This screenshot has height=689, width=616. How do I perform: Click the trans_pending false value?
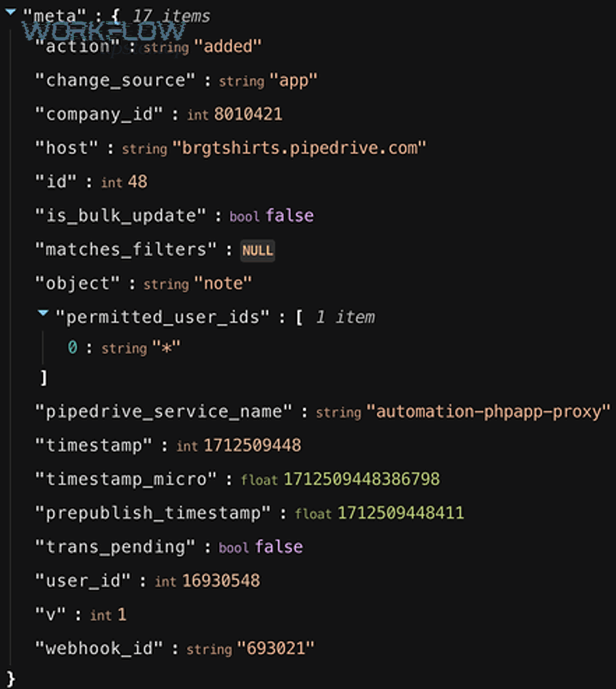pyautogui.click(x=279, y=547)
